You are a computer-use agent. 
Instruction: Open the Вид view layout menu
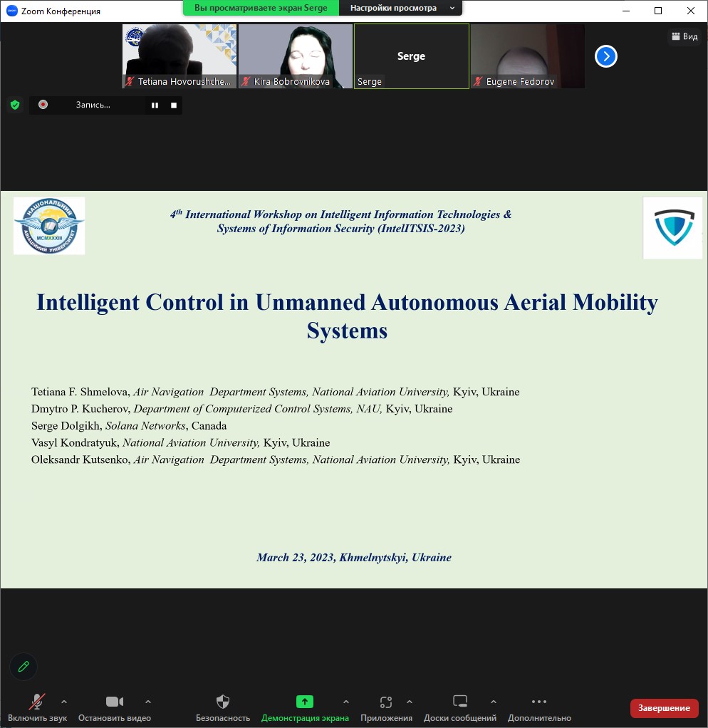pyautogui.click(x=684, y=36)
